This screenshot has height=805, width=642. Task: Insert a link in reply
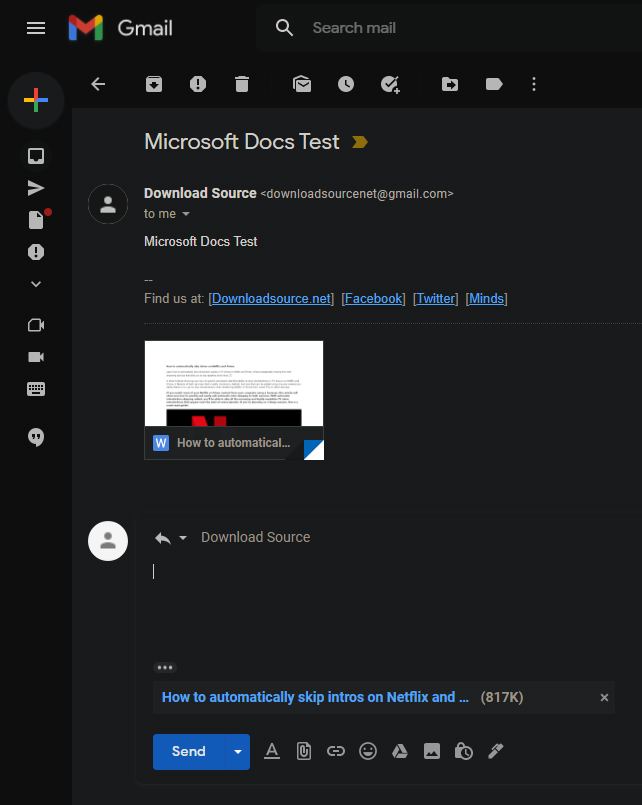(x=336, y=751)
